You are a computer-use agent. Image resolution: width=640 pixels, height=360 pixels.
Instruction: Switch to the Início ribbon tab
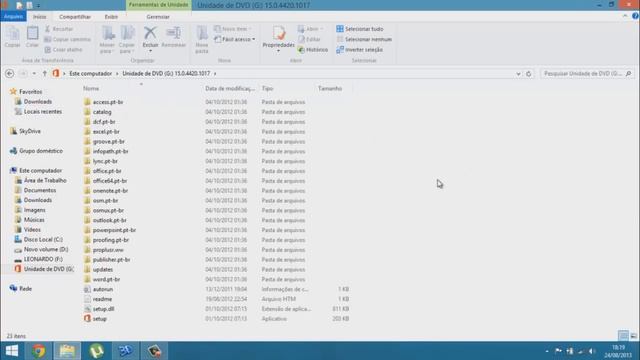(x=39, y=17)
